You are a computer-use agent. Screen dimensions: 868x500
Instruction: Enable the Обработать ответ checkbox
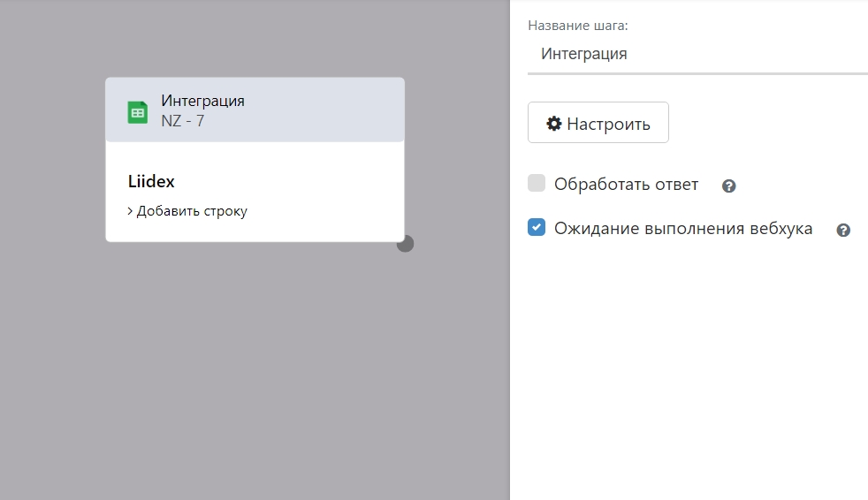[x=537, y=184]
